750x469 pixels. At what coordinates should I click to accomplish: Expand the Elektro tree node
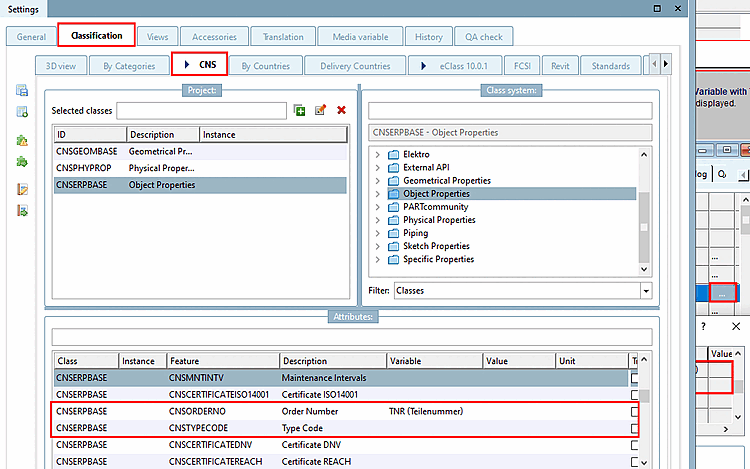pyautogui.click(x=377, y=154)
